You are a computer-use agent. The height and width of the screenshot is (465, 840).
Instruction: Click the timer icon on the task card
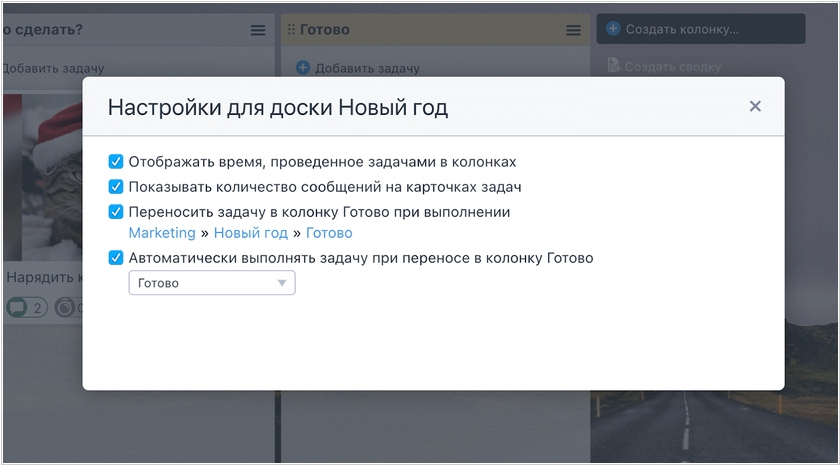pyautogui.click(x=65, y=308)
